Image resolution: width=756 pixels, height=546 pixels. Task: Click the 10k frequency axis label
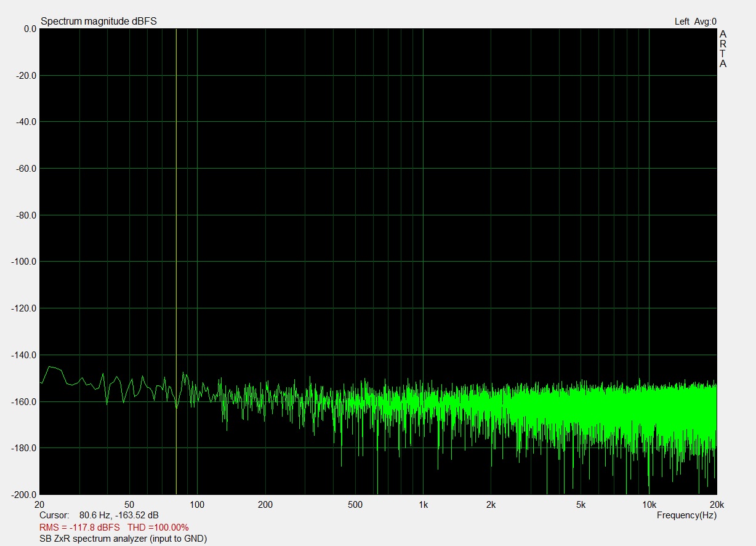648,505
